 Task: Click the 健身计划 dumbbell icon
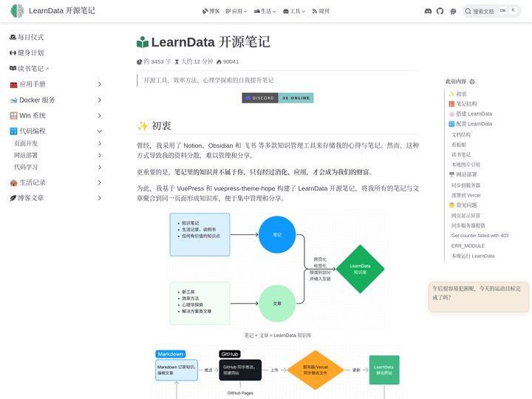pyautogui.click(x=13, y=52)
